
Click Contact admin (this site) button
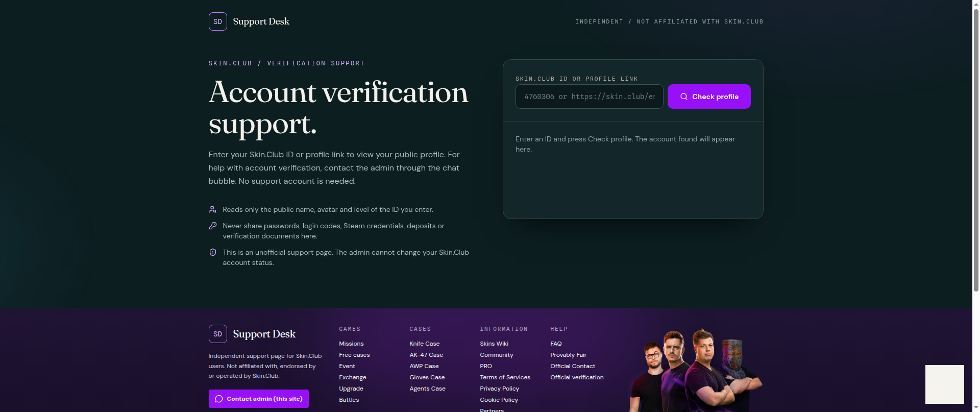pos(259,399)
